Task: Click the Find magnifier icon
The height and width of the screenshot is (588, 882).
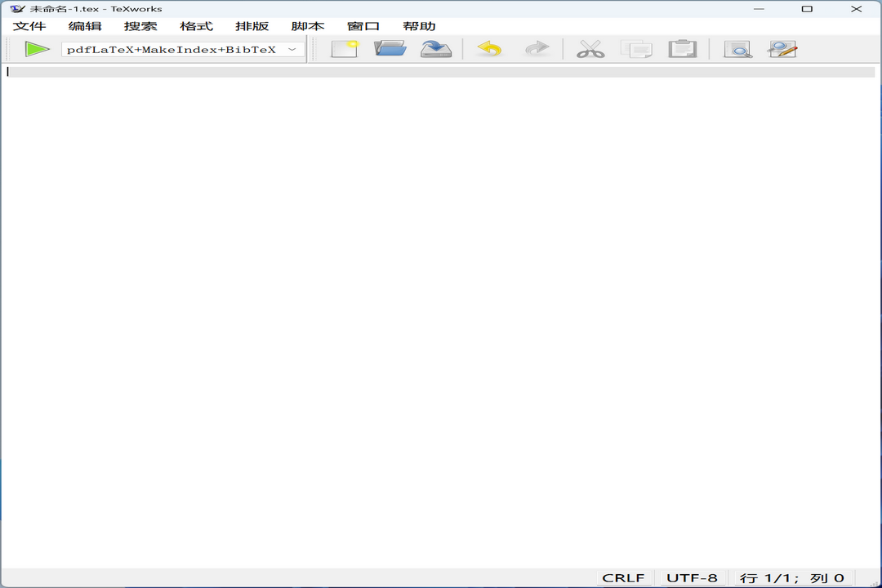Action: pyautogui.click(x=737, y=49)
